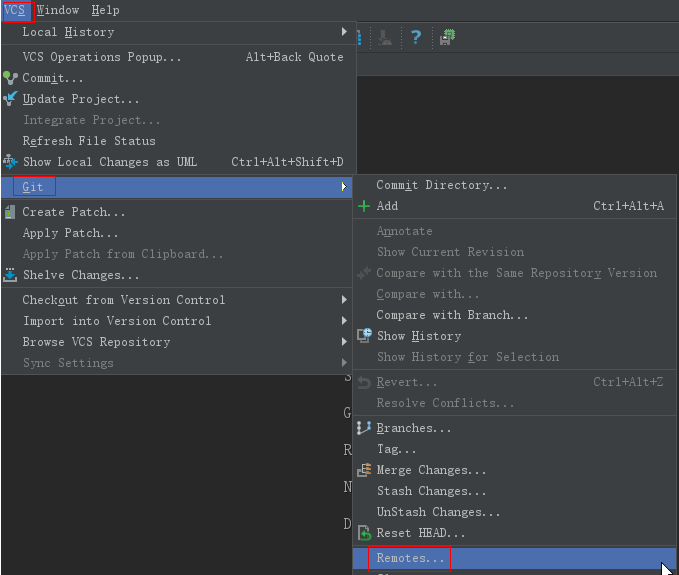Click the Show History label
This screenshot has width=679, height=575.
[x=419, y=336]
